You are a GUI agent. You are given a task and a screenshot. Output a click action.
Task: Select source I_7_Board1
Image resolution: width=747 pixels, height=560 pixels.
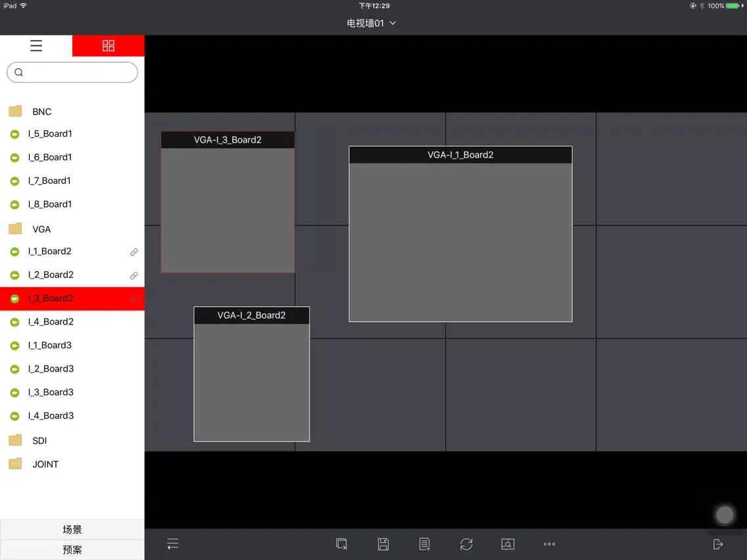[x=72, y=181]
